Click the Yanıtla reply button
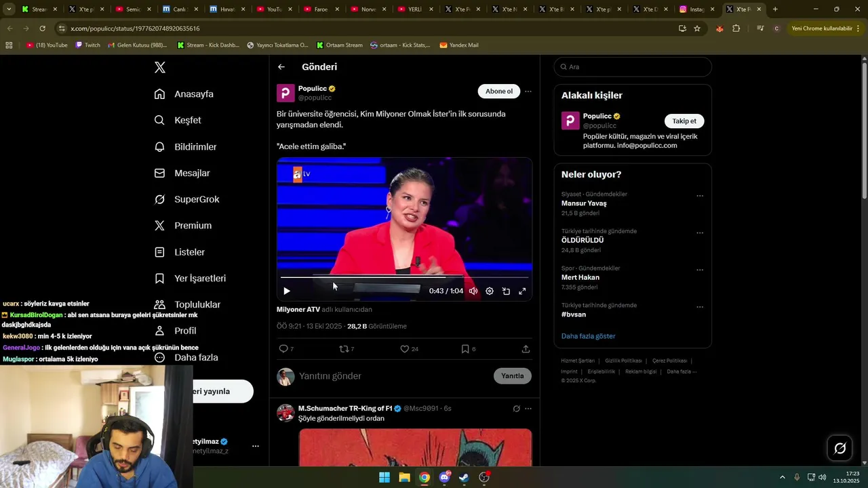Screen dimensions: 868x488 [x=513, y=376]
